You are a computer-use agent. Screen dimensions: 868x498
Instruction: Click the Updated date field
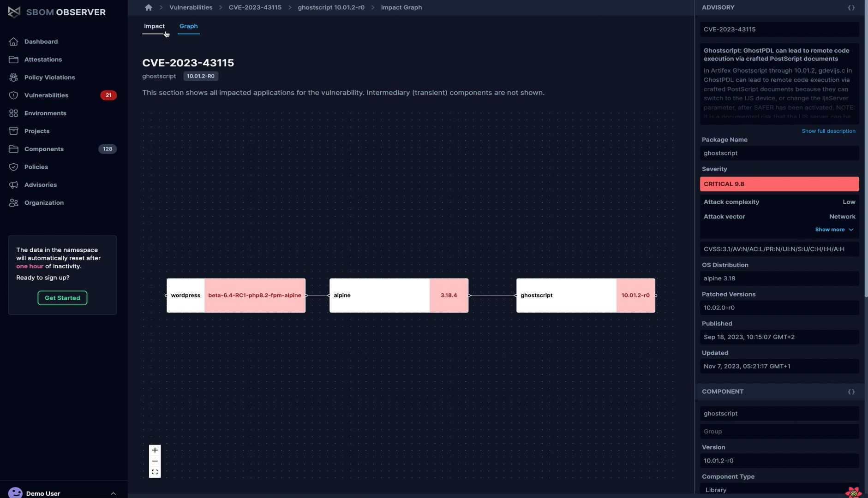(779, 367)
